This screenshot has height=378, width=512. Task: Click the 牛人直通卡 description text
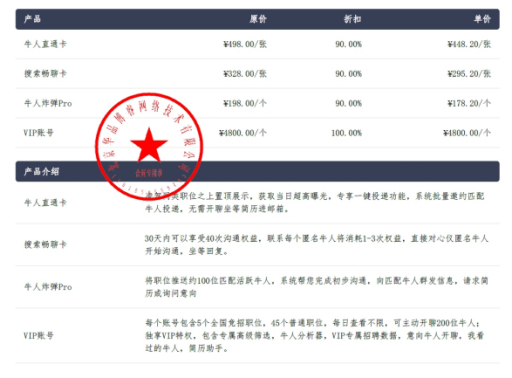315,202
